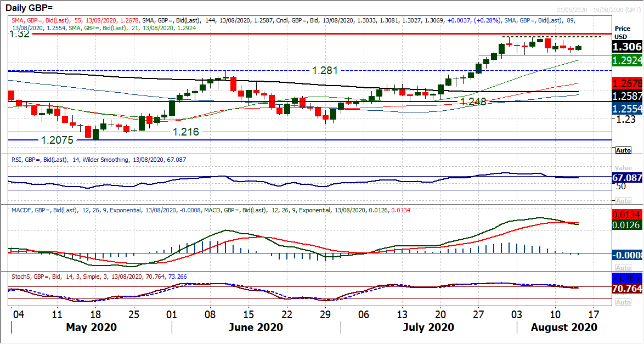Select the 1.248 support level label
Image resolution: width=644 pixels, height=344 pixels.
coord(473,101)
